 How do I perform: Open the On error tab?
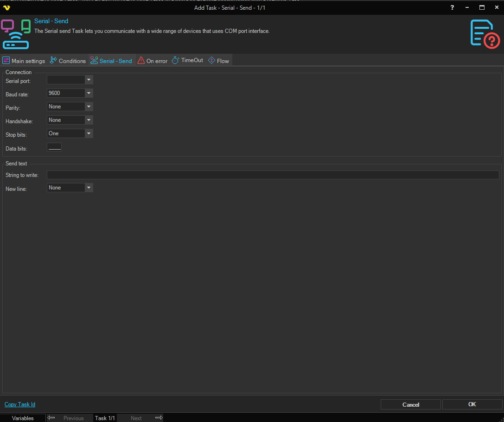(153, 61)
